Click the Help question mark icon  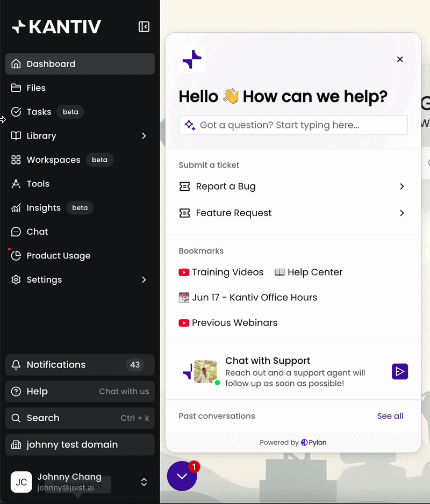pos(16,392)
